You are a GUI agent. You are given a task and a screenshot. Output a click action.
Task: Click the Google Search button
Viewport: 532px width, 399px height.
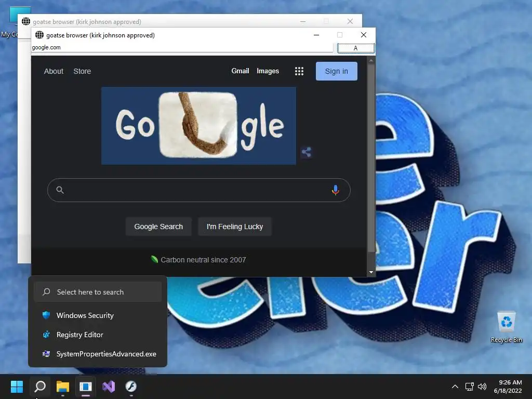tap(158, 227)
